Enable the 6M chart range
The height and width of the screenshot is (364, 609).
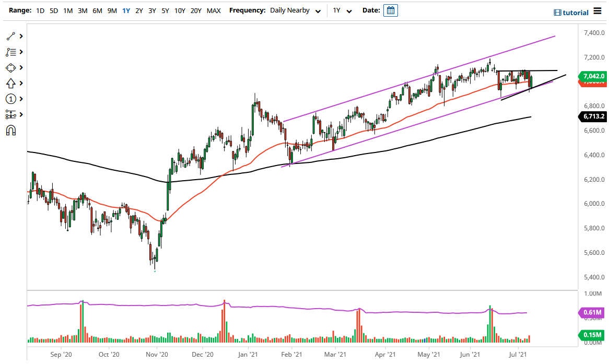pos(97,10)
